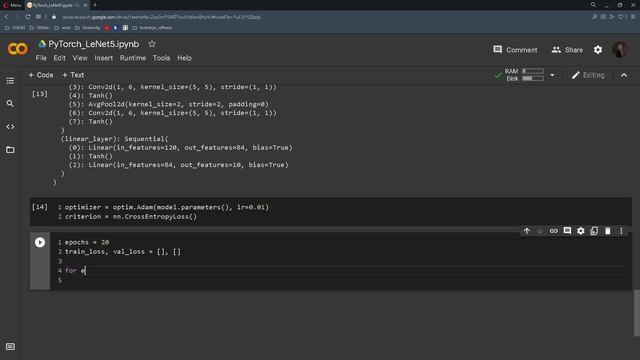Open the View menu
The image size is (640, 360).
pos(80,58)
